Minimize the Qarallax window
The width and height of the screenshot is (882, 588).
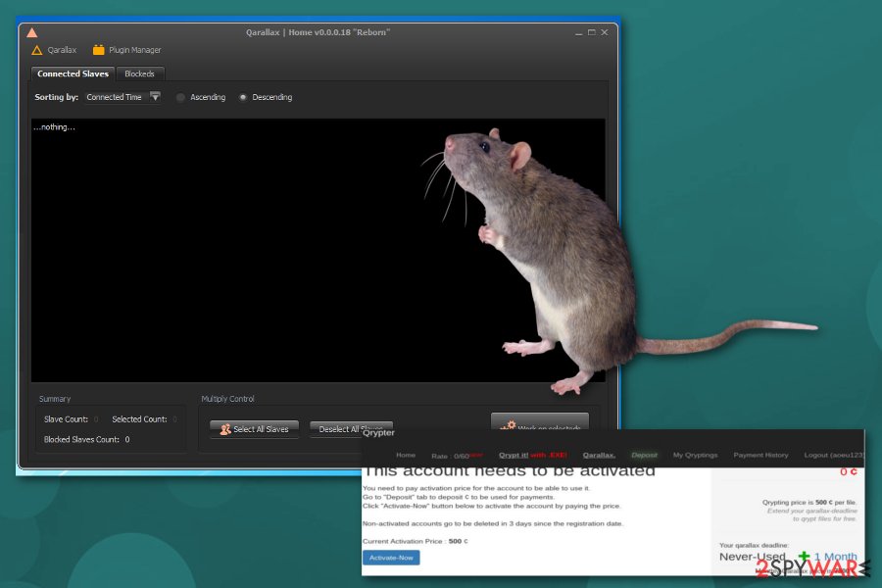(578, 32)
